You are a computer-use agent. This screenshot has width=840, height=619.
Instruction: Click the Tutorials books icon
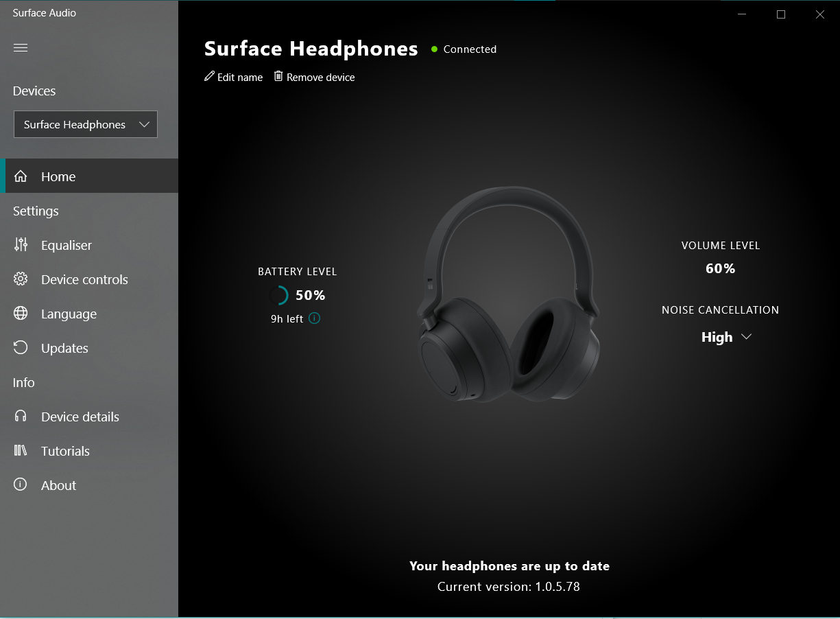tap(21, 451)
